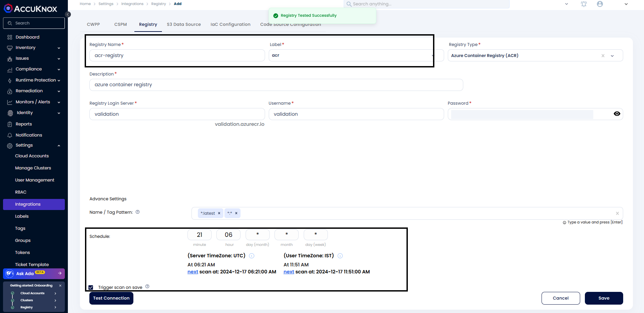The image size is (644, 313).
Task: Click the Save button
Action: 604,298
